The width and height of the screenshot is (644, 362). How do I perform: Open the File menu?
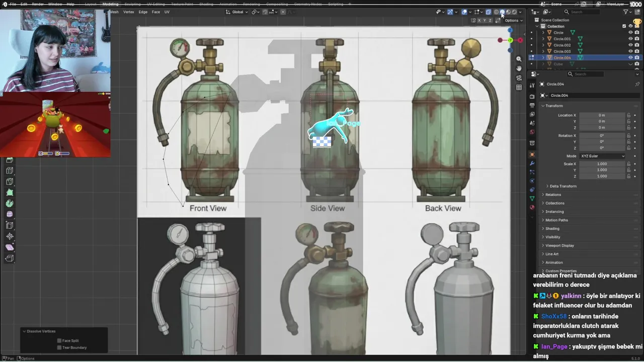point(13,4)
